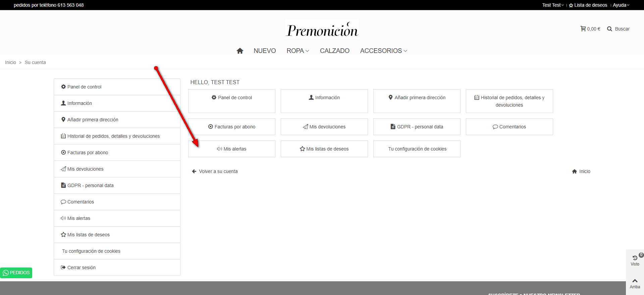Open the shopping cart icon showing 0,00 €

click(583, 29)
